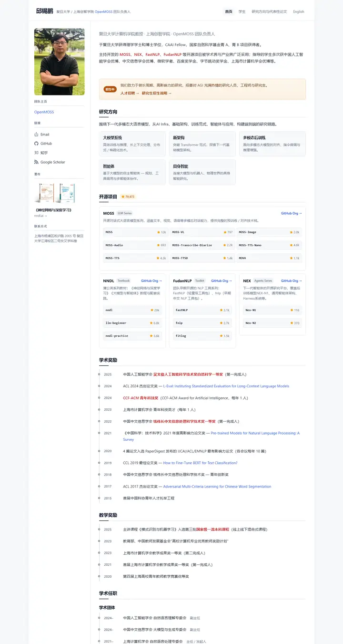Open the nndl.ai link
Image resolution: width=343 pixels, height=644 pixels.
click(x=40, y=216)
